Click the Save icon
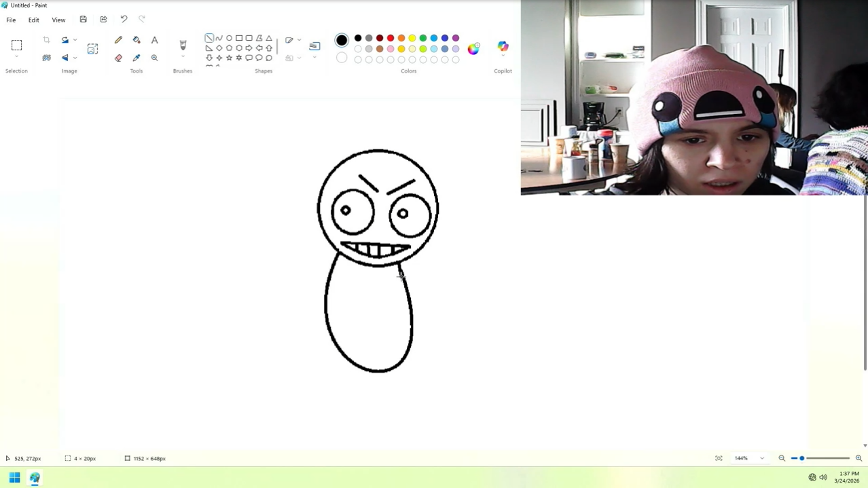The image size is (868, 488). tap(83, 20)
